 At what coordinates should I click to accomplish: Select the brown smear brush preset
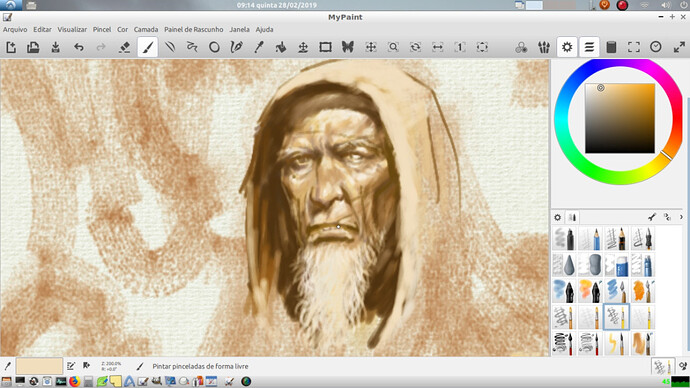coord(642,344)
